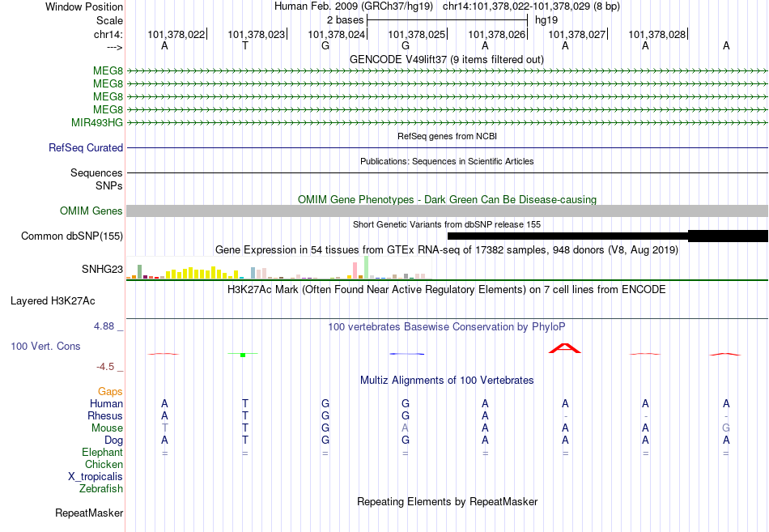Click the Mouse row faded T base
This screenshot has height=532, width=769.
165,428
